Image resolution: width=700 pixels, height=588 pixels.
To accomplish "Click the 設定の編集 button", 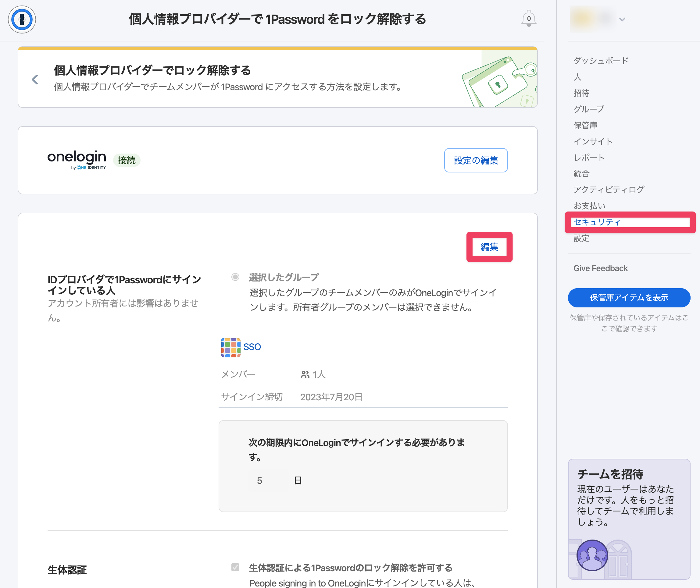I will pos(476,160).
